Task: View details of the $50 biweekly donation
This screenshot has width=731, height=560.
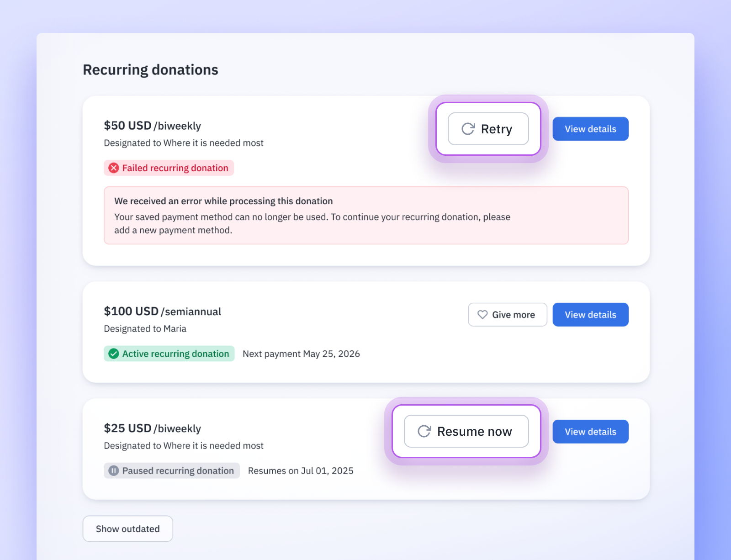Action: coord(590,129)
